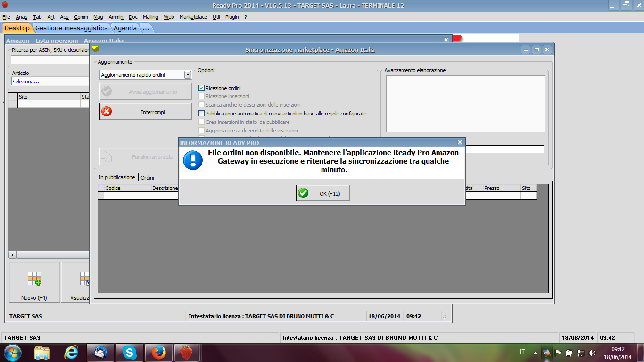
Task: Open the Tab menu
Action: click(x=37, y=17)
